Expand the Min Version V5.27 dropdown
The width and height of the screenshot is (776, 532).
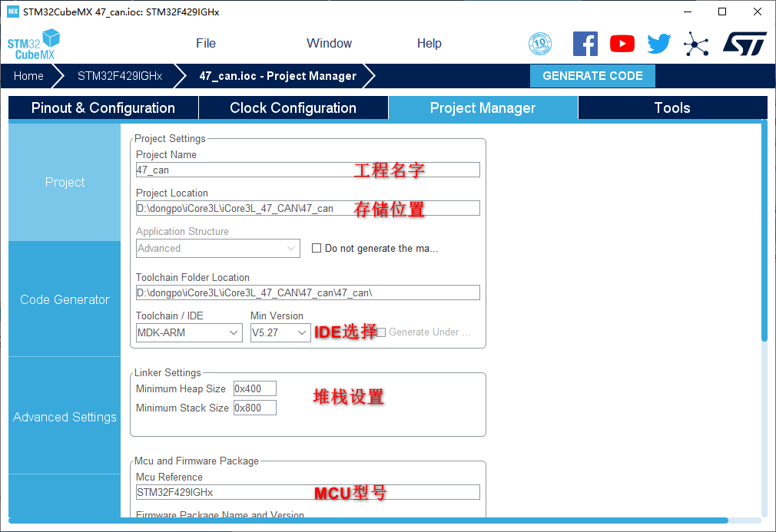280,332
